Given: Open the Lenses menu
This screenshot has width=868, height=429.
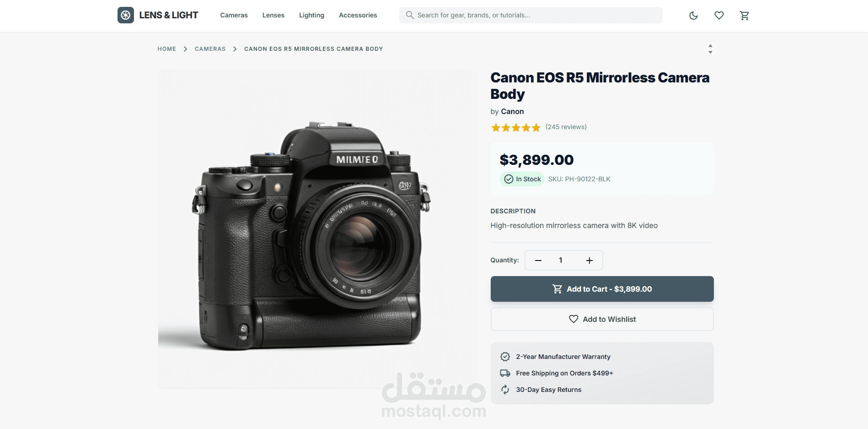Looking at the screenshot, I should tap(273, 15).
